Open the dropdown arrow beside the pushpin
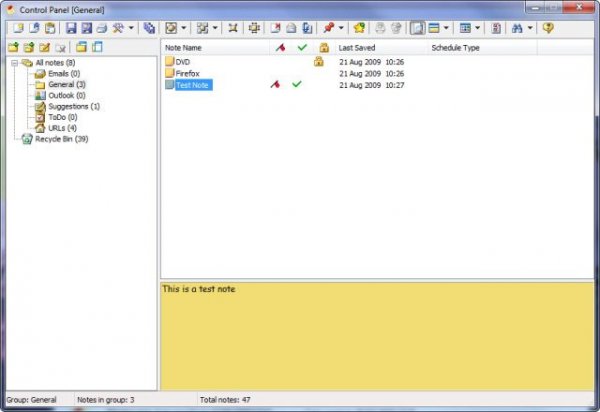This screenshot has width=600, height=412. pyautogui.click(x=341, y=27)
